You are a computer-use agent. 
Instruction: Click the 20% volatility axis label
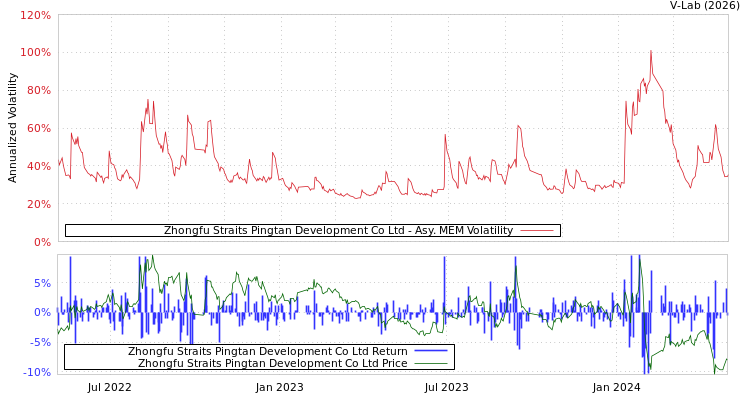coord(38,204)
